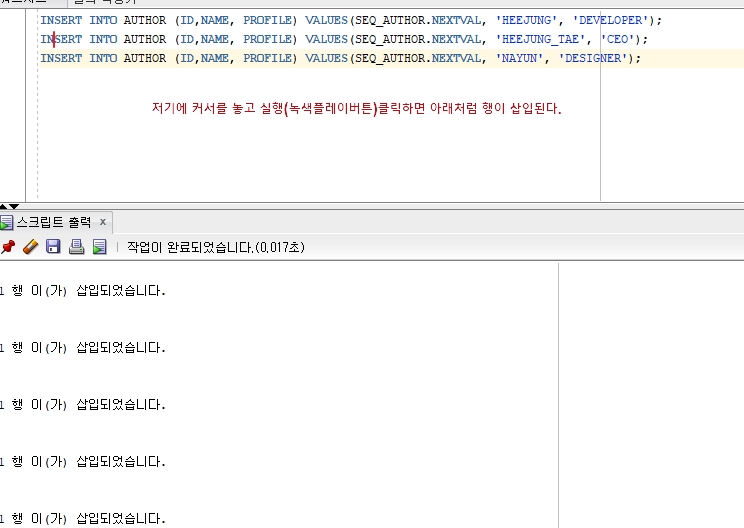Select the 스크립트 출력 tab
Screen dimensions: 744x528
coord(53,222)
